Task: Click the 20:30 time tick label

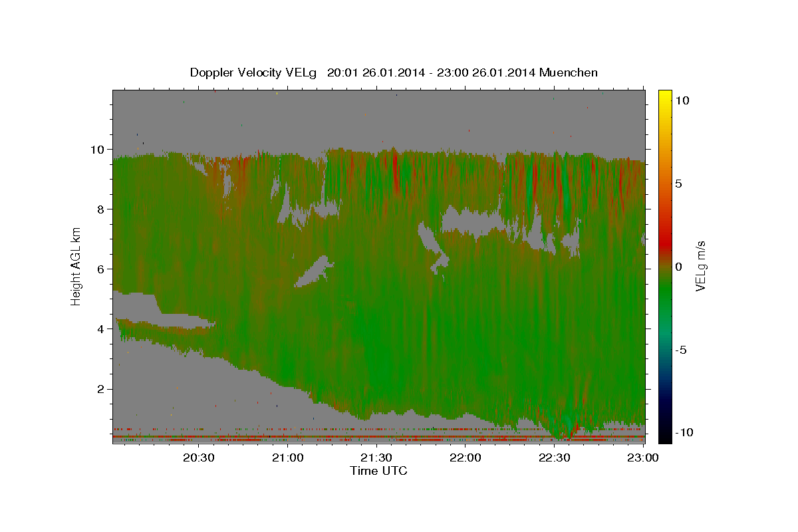Action: (199, 458)
